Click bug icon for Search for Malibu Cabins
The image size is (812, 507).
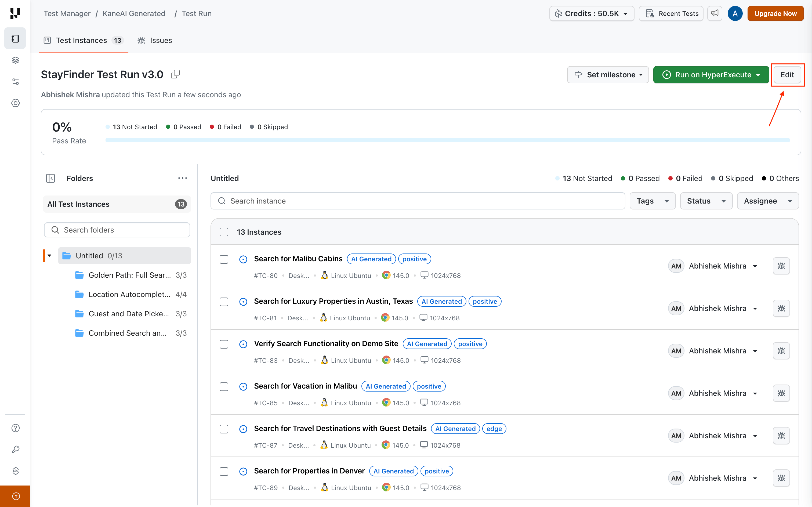coord(781,266)
